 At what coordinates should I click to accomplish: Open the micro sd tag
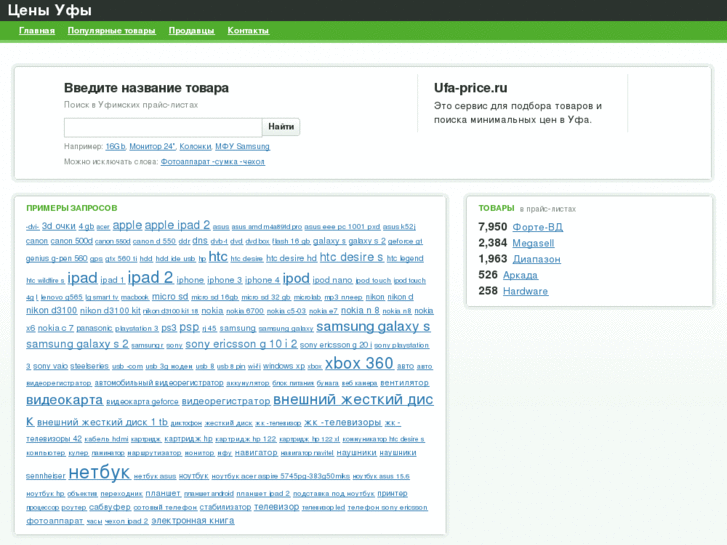click(170, 296)
